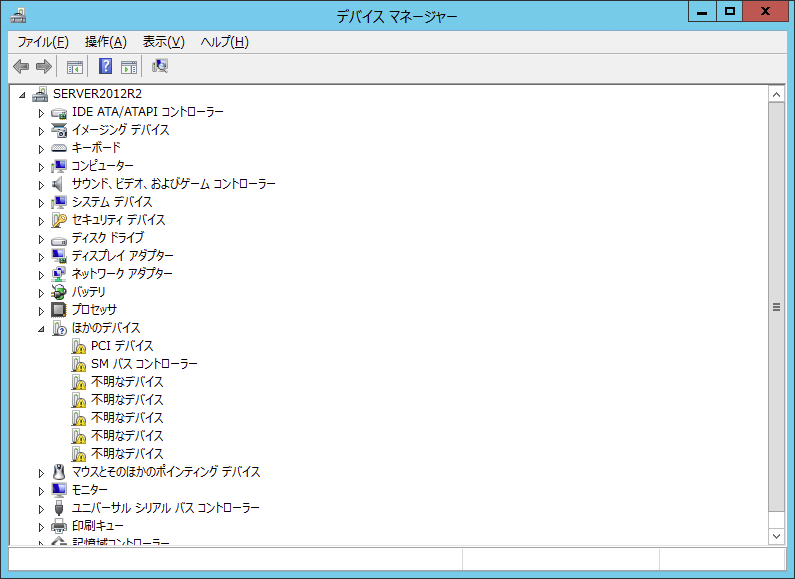The height and width of the screenshot is (579, 795).
Task: Click the ほかのデバイス question mark icon
Action: tap(59, 328)
